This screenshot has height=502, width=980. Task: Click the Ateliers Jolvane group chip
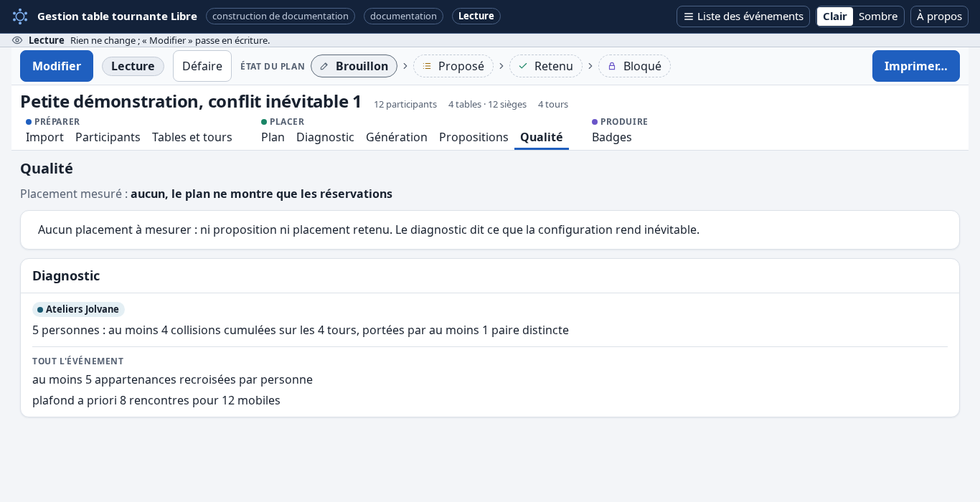coord(78,309)
